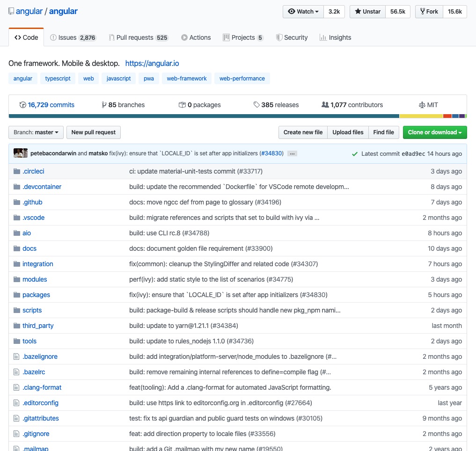
Task: View the 16,729 commits history
Action: point(47,105)
